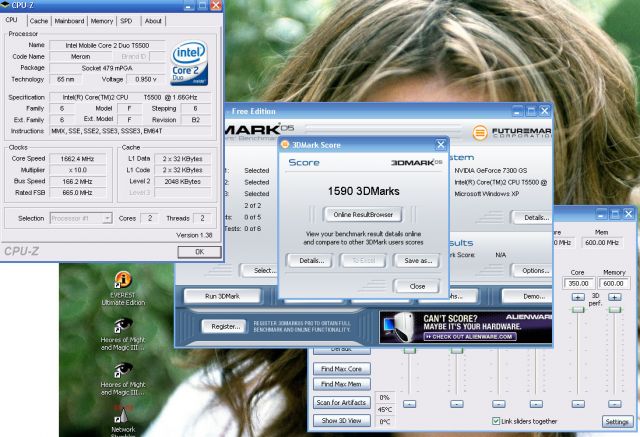Click the Microsoft Windows XP text in 3DMark
640x437 pixels.
[487, 194]
